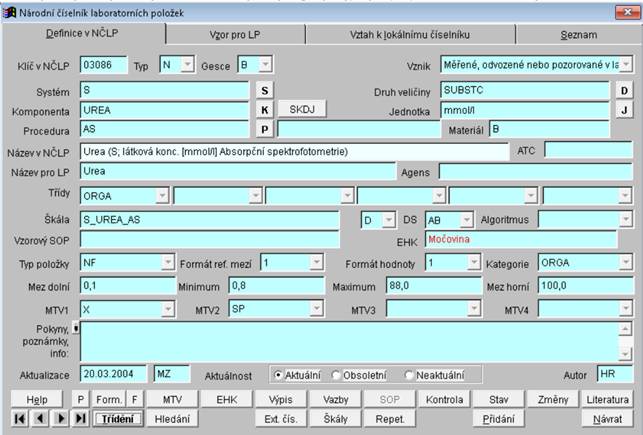Screen dimensions: 643x435
Task: Click the J lookup button beside Jednotka
Action: [x=623, y=110]
